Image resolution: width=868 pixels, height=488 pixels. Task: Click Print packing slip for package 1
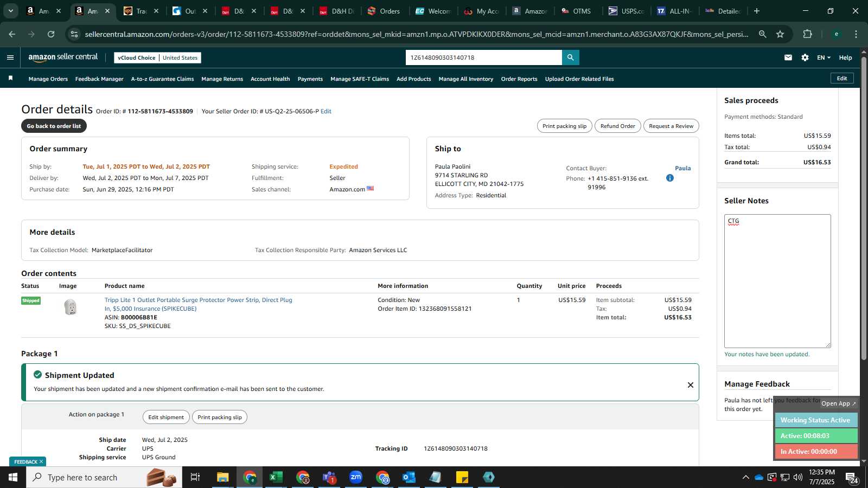click(220, 417)
